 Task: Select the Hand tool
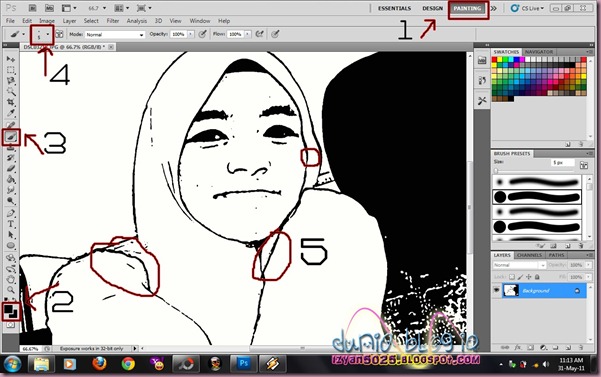point(11,279)
